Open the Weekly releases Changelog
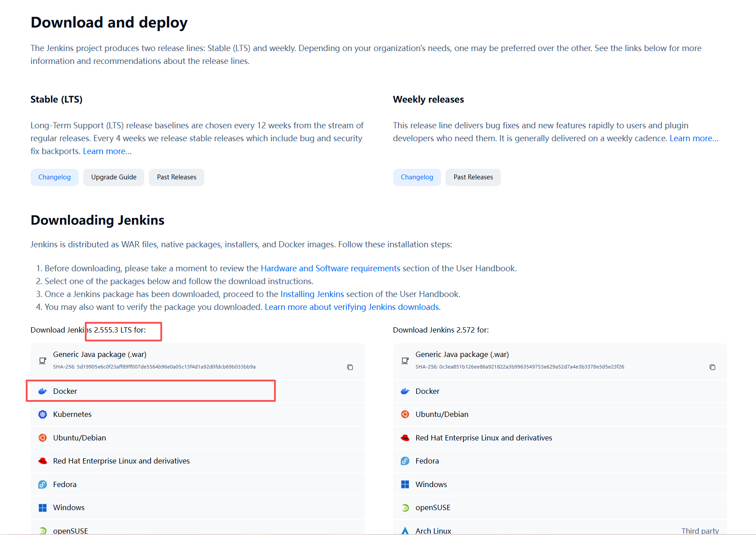The height and width of the screenshot is (535, 756). (x=417, y=177)
